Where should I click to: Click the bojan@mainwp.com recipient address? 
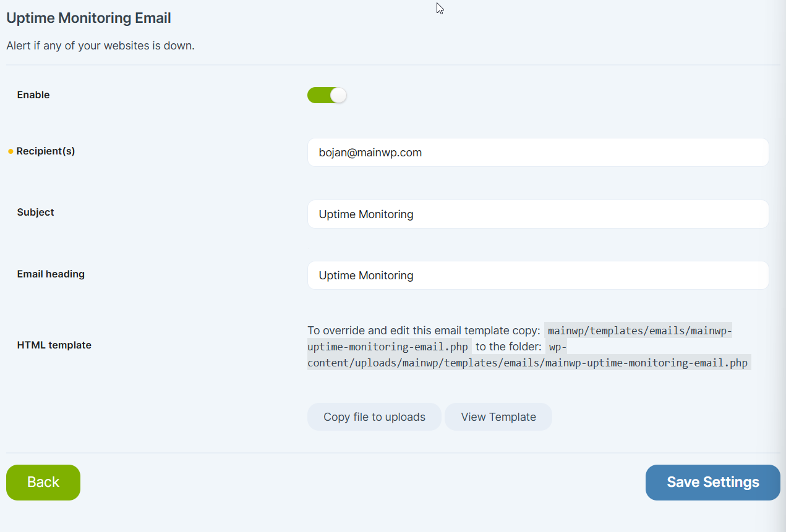370,152
